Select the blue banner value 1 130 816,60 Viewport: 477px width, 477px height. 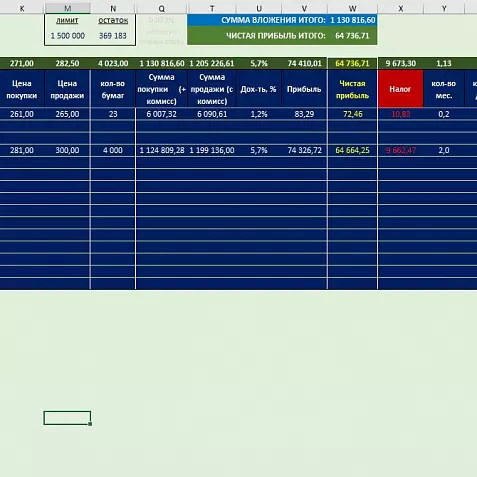pos(353,20)
